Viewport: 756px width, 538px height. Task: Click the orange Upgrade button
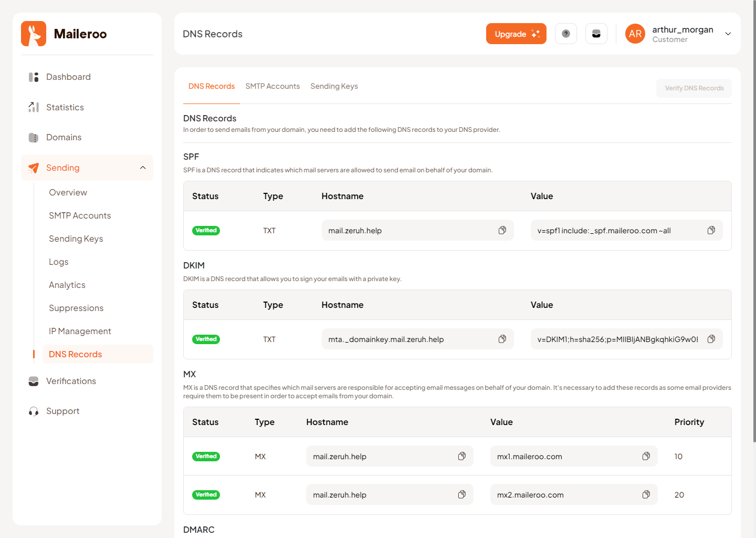516,34
